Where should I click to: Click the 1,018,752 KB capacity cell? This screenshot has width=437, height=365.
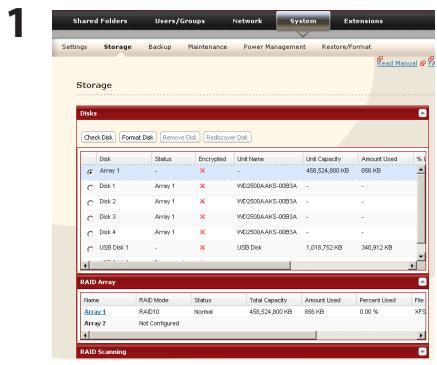324,248
